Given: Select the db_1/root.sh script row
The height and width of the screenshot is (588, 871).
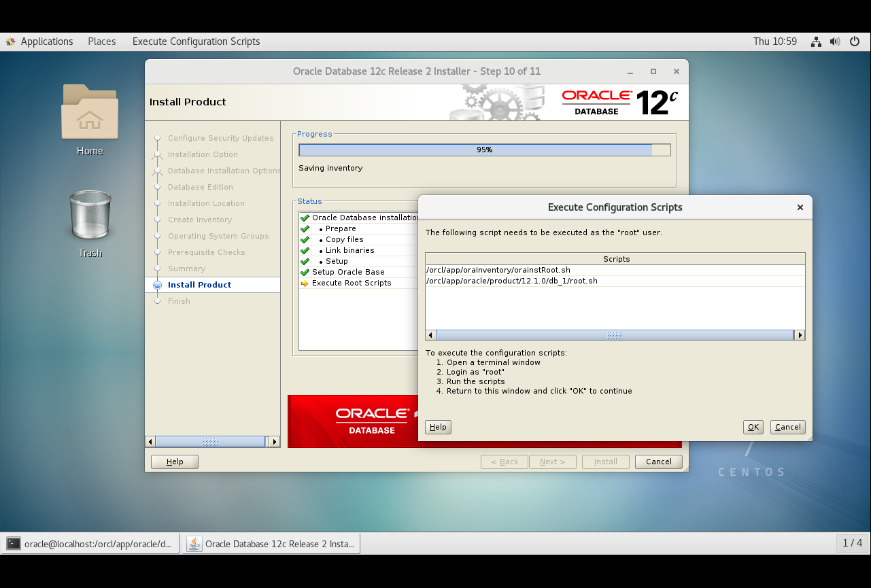Looking at the screenshot, I should (615, 281).
